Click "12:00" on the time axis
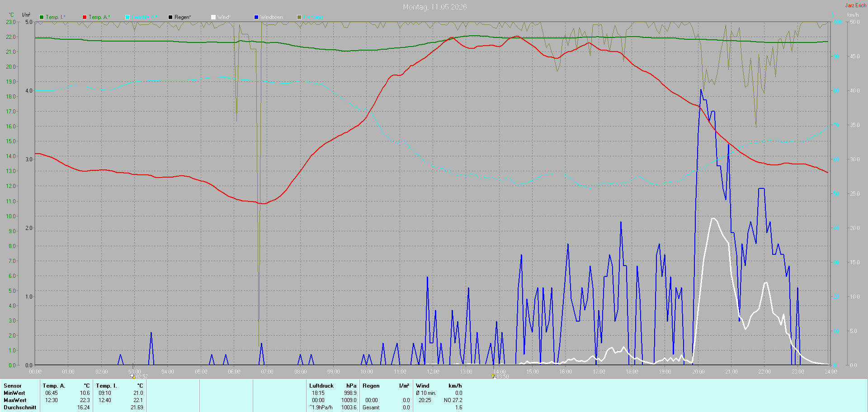 (433, 372)
